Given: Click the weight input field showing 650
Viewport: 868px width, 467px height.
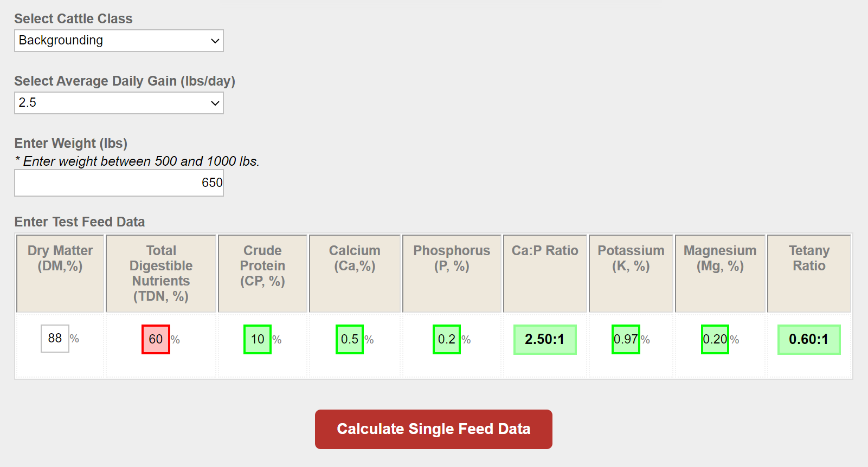Looking at the screenshot, I should [x=119, y=183].
